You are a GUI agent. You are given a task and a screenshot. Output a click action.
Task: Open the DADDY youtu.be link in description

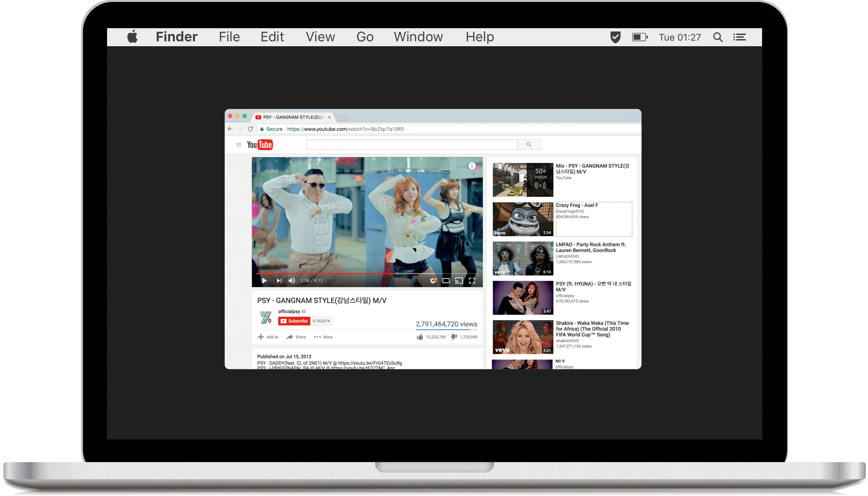(x=370, y=363)
